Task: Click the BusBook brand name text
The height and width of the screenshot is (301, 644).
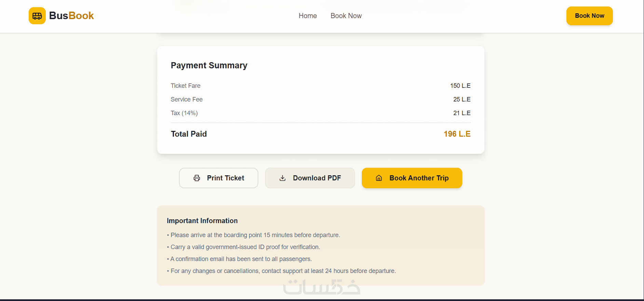Action: [71, 16]
